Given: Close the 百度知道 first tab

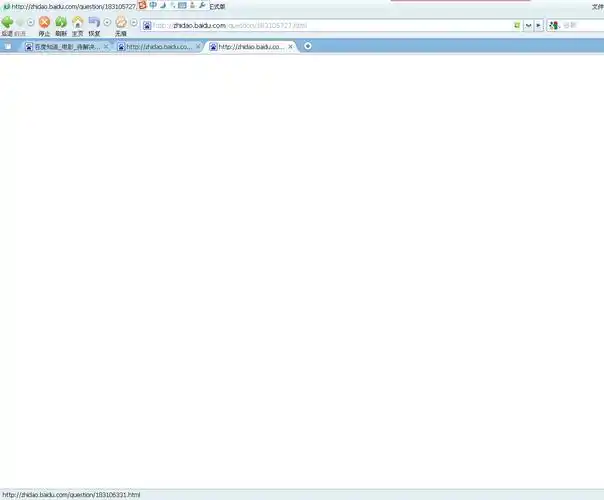Looking at the screenshot, I should pyautogui.click(x=107, y=46).
